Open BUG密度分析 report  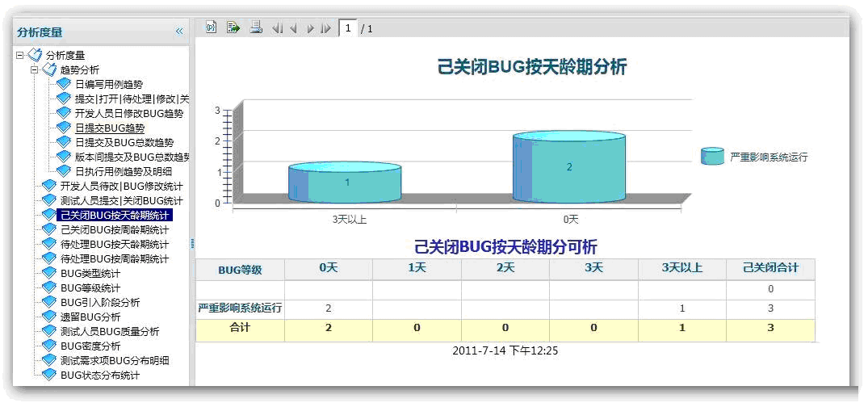(90, 346)
